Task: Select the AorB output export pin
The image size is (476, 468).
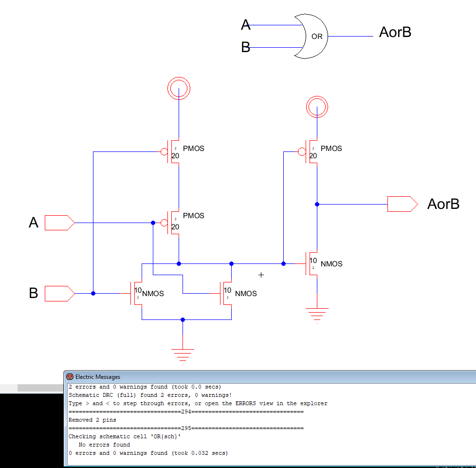Action: 403,204
